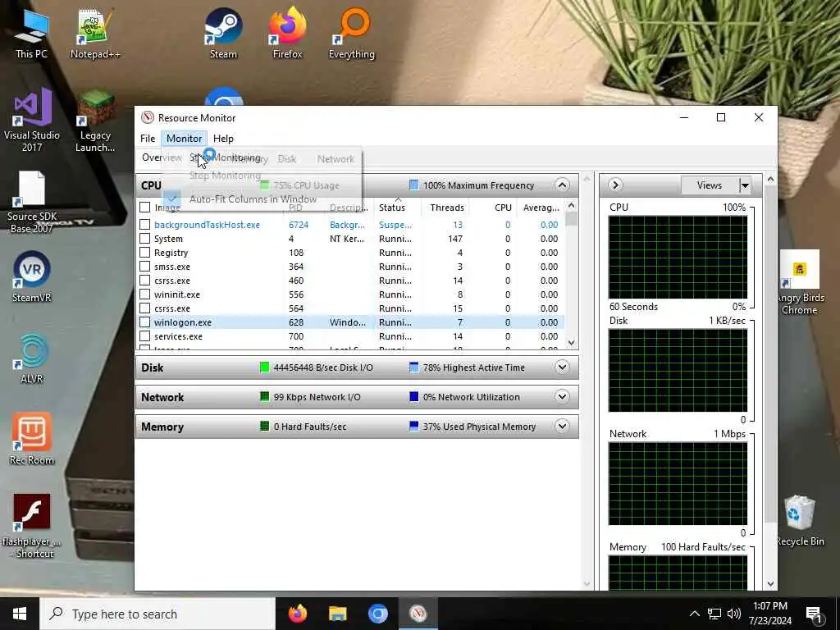Open the Visual Studio 2017 shortcut
This screenshot has height=630, width=840.
click(x=32, y=121)
